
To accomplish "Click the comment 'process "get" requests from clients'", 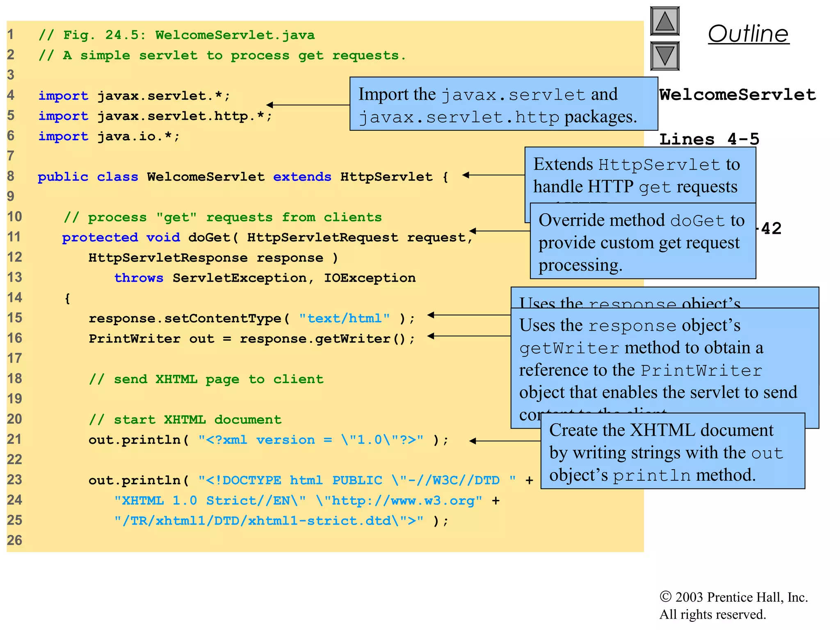I will pyautogui.click(x=223, y=217).
